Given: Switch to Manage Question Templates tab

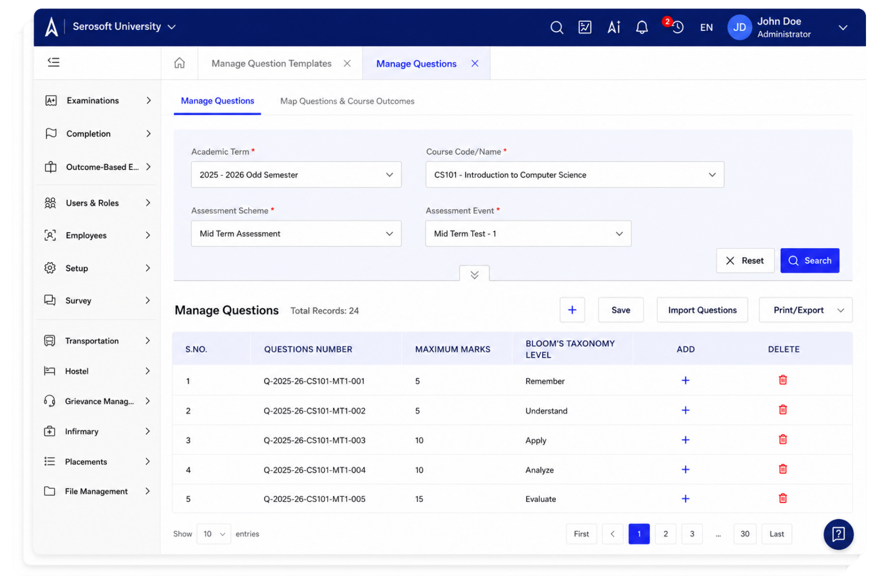Looking at the screenshot, I should (x=272, y=64).
